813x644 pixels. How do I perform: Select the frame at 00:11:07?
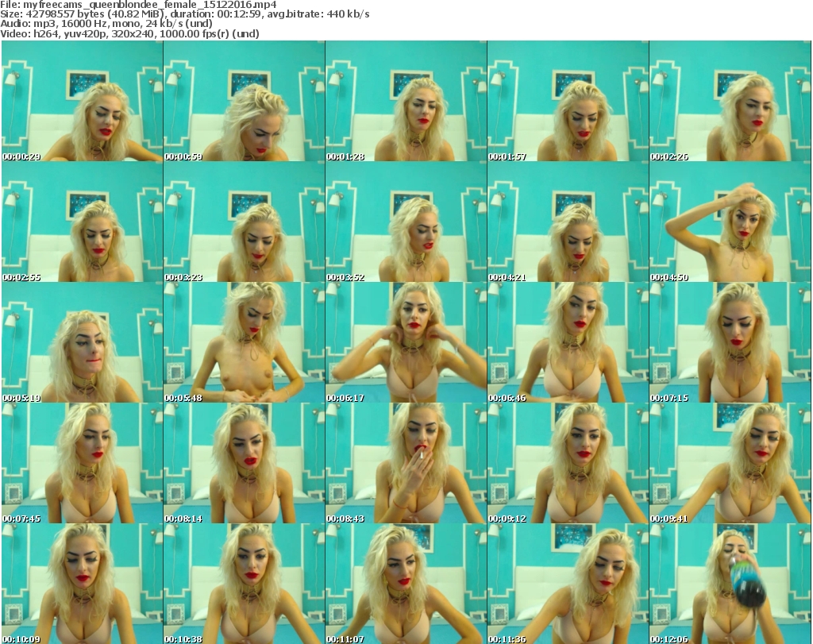tap(406, 584)
